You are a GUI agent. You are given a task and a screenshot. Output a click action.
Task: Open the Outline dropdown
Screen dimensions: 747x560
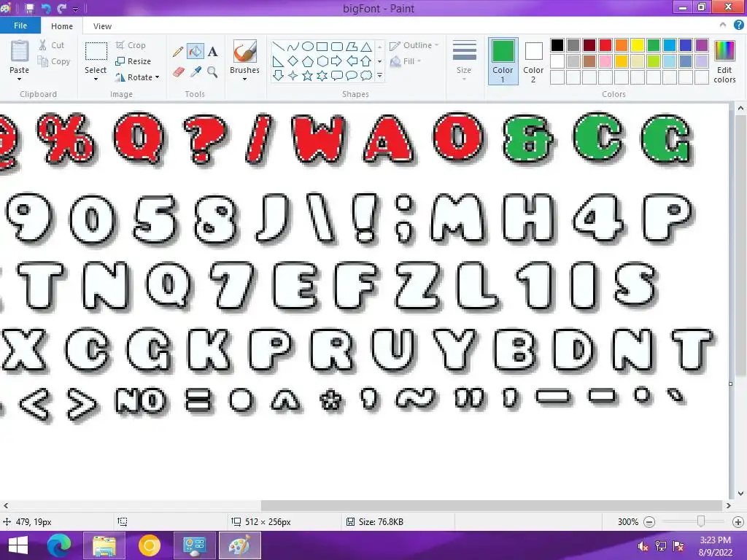tap(414, 45)
